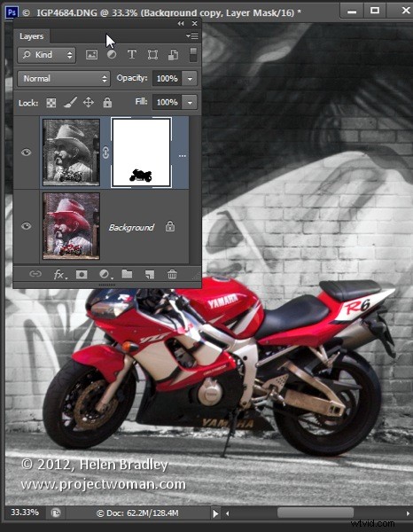This screenshot has height=532, width=413.
Task: Delete layer trash icon
Action: pyautogui.click(x=172, y=274)
